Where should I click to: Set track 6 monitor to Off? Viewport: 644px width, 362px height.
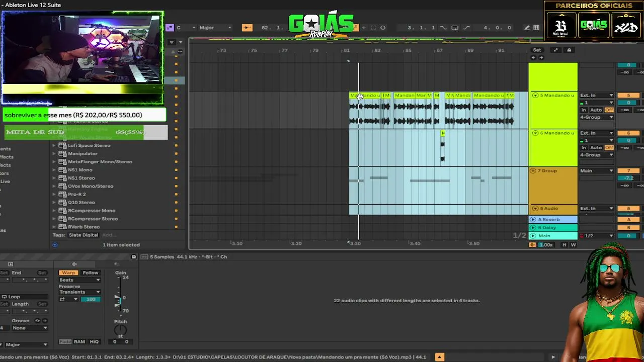coord(609,148)
